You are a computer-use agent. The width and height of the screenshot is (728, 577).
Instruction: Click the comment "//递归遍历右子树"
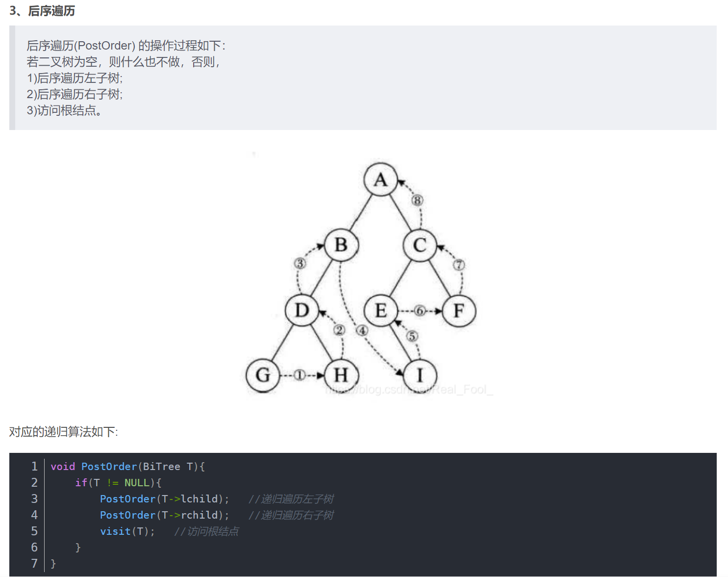[291, 515]
